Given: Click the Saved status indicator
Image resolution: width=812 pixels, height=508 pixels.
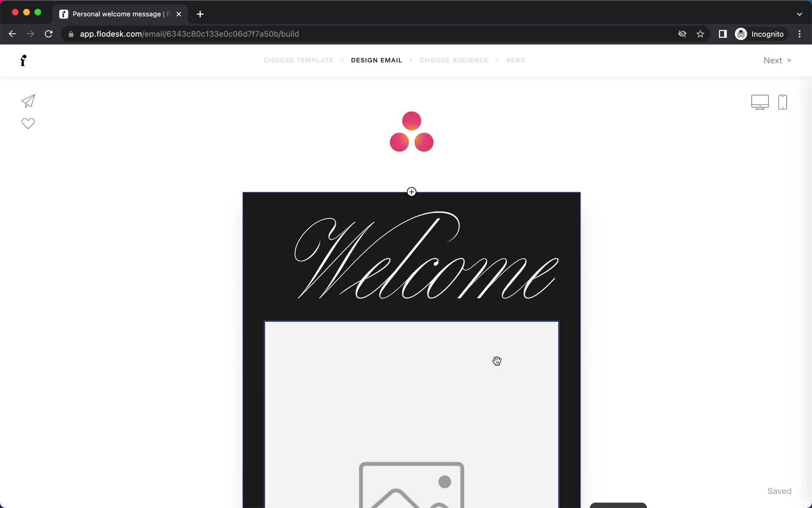Looking at the screenshot, I should tap(780, 491).
